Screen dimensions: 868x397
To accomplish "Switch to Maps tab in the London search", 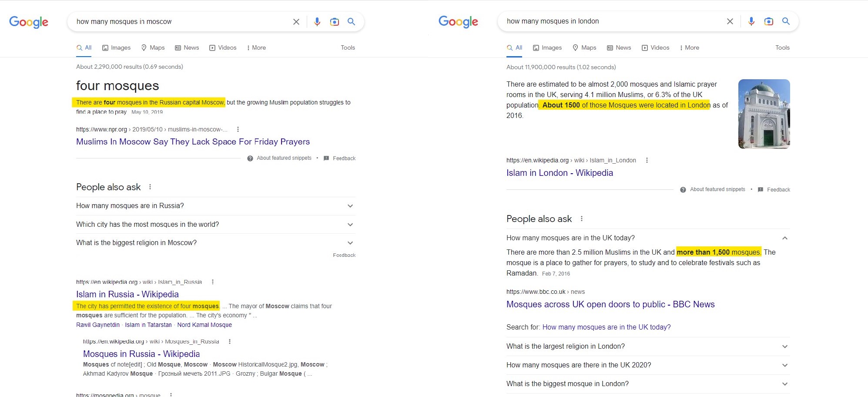I will (584, 48).
